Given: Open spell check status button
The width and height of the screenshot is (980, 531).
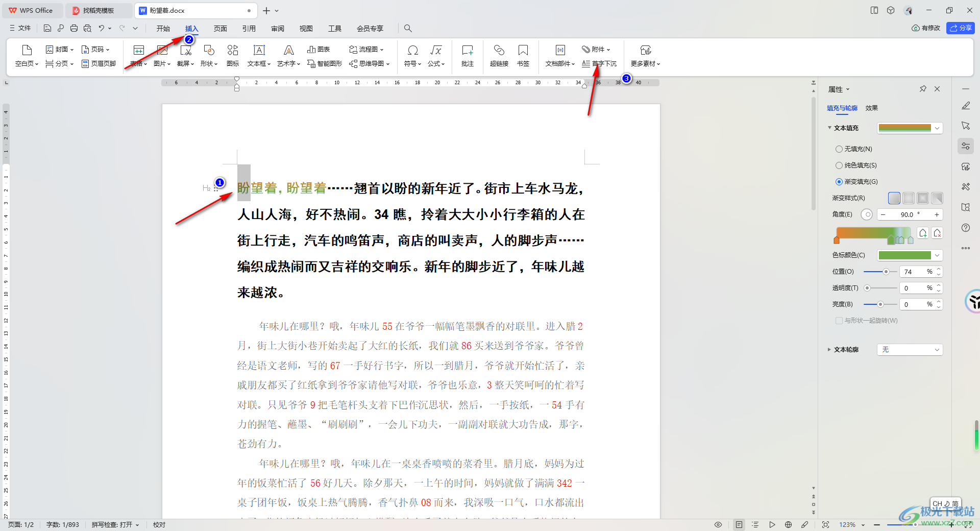Looking at the screenshot, I should [115, 524].
